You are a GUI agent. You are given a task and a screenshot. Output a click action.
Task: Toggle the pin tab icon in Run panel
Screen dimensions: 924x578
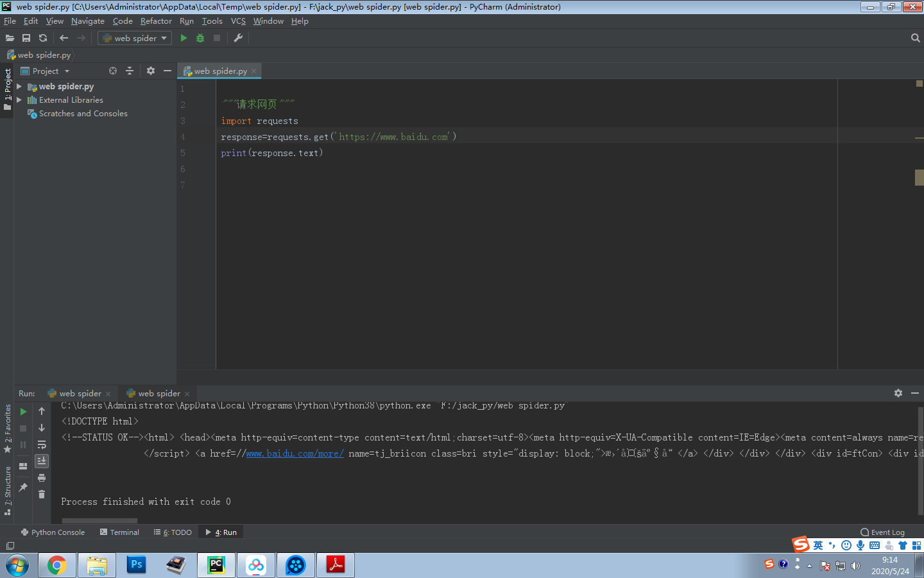pos(23,487)
